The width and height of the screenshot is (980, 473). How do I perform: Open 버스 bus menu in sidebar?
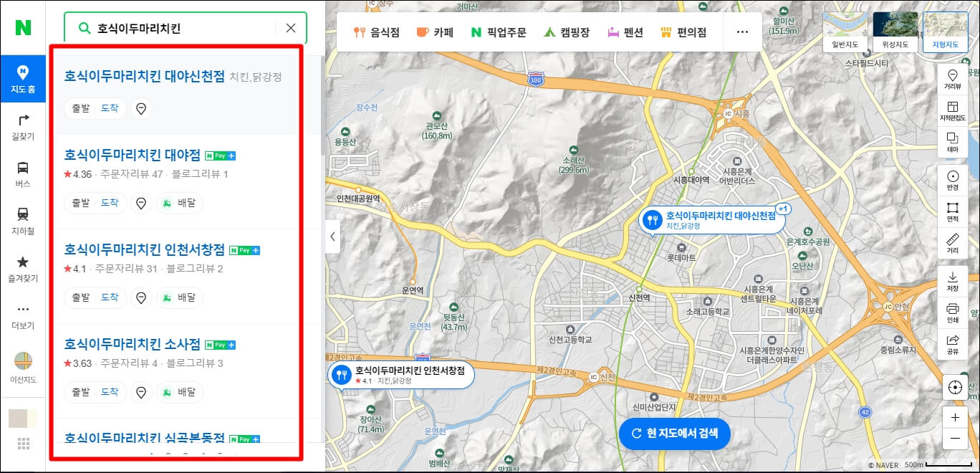[x=23, y=174]
